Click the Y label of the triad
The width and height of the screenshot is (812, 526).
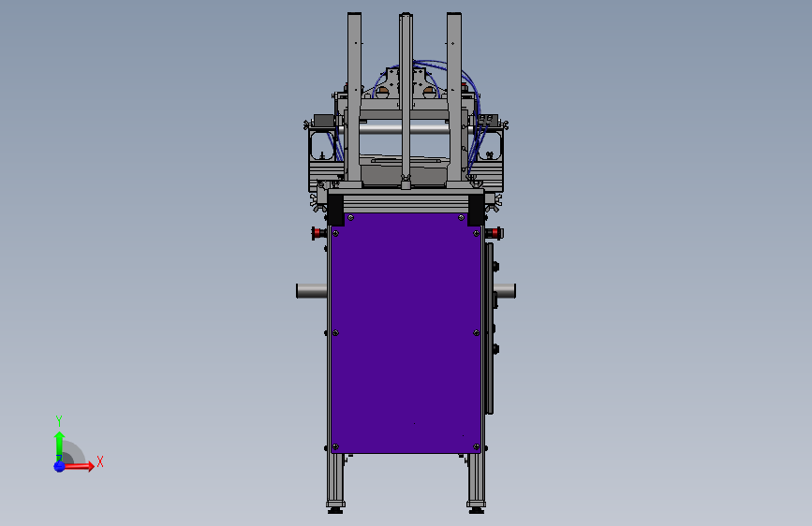[x=59, y=421]
